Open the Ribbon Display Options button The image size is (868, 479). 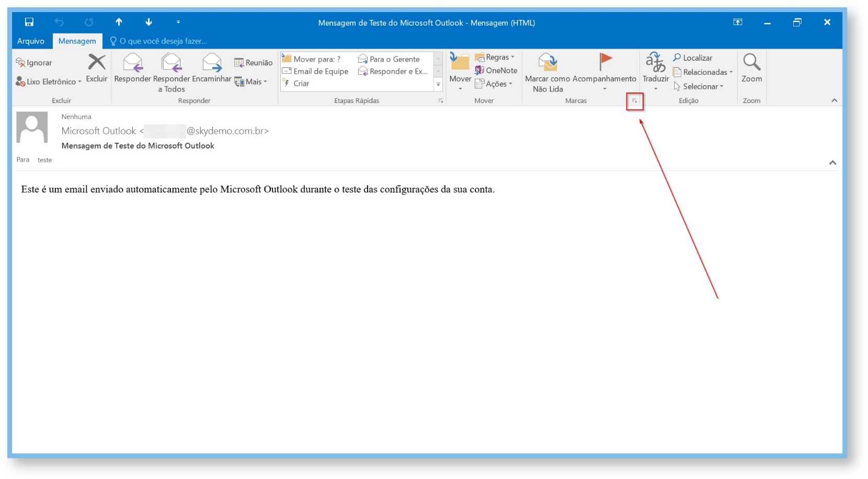click(738, 22)
